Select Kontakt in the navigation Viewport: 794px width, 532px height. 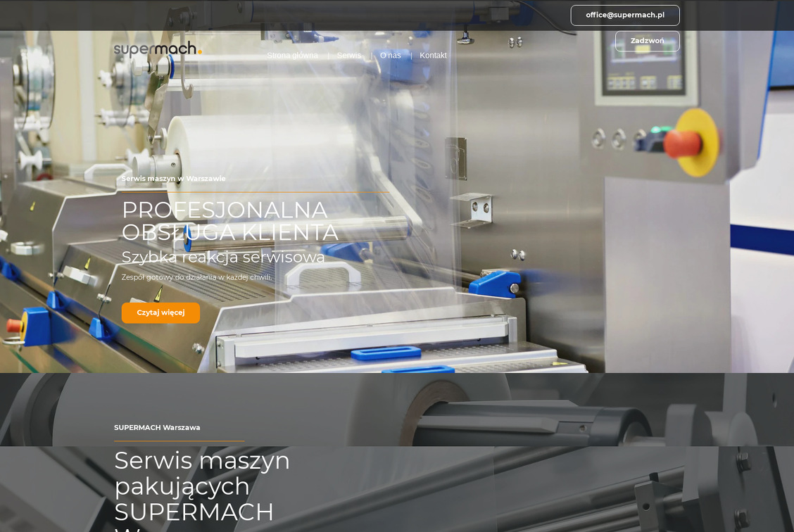433,56
